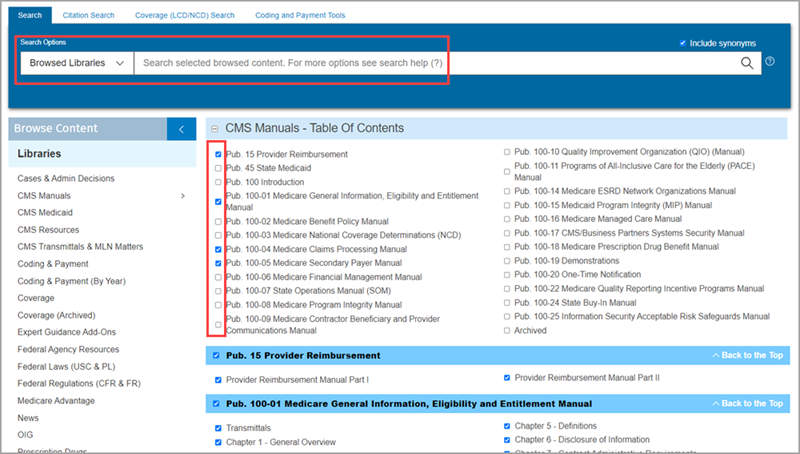This screenshot has height=454, width=800.
Task: Open the Citation Search tab
Action: [x=88, y=15]
